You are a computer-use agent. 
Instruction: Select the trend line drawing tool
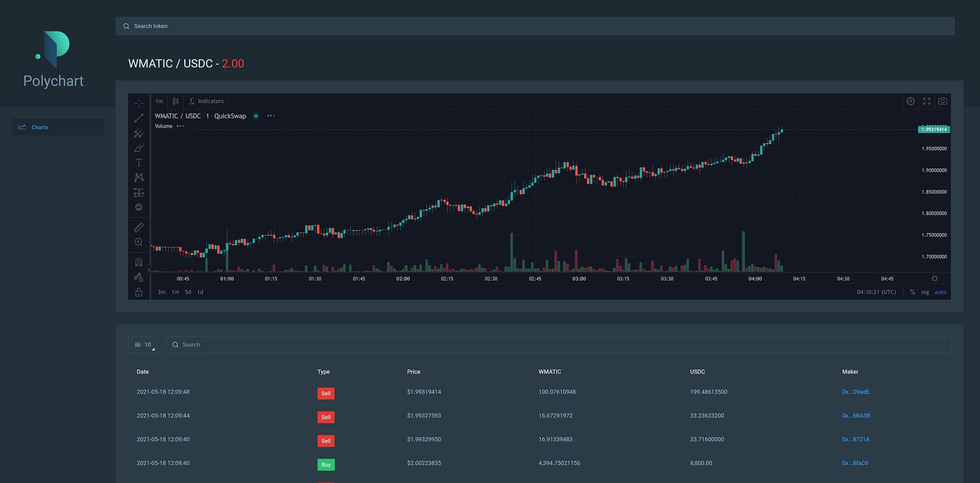[139, 118]
